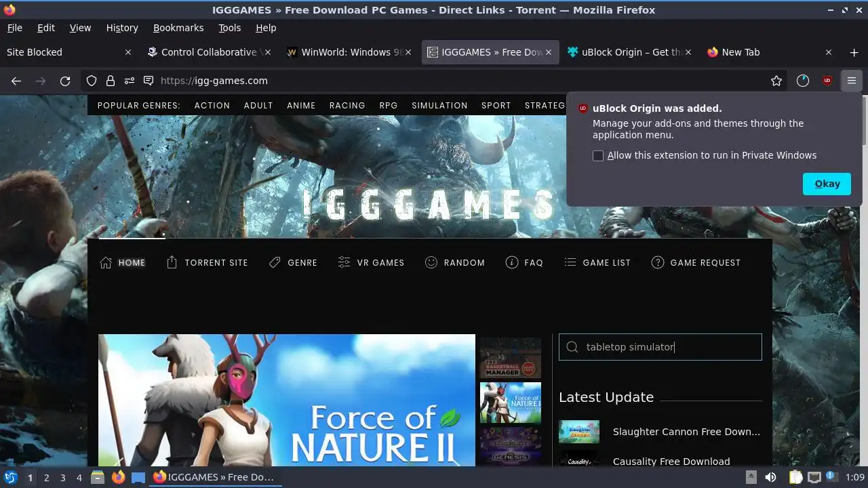This screenshot has height=488, width=868.
Task: Switch to workspace 2 in taskbar
Action: pos(46,478)
